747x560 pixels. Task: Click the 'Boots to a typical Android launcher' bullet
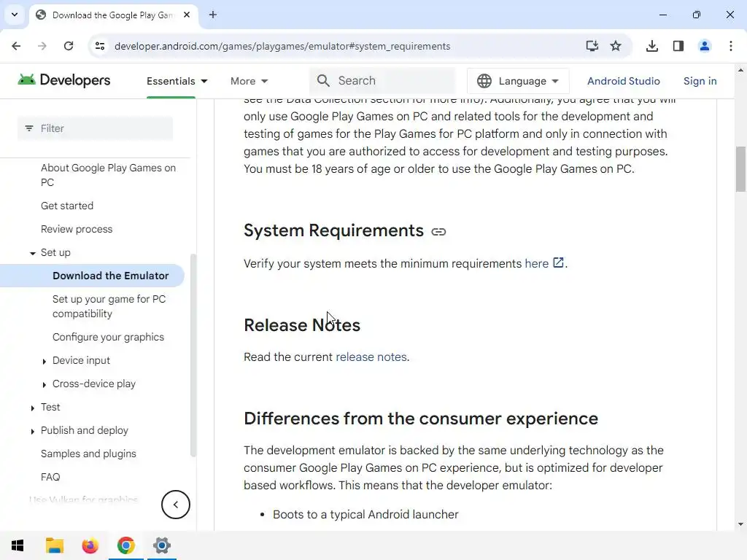point(365,514)
